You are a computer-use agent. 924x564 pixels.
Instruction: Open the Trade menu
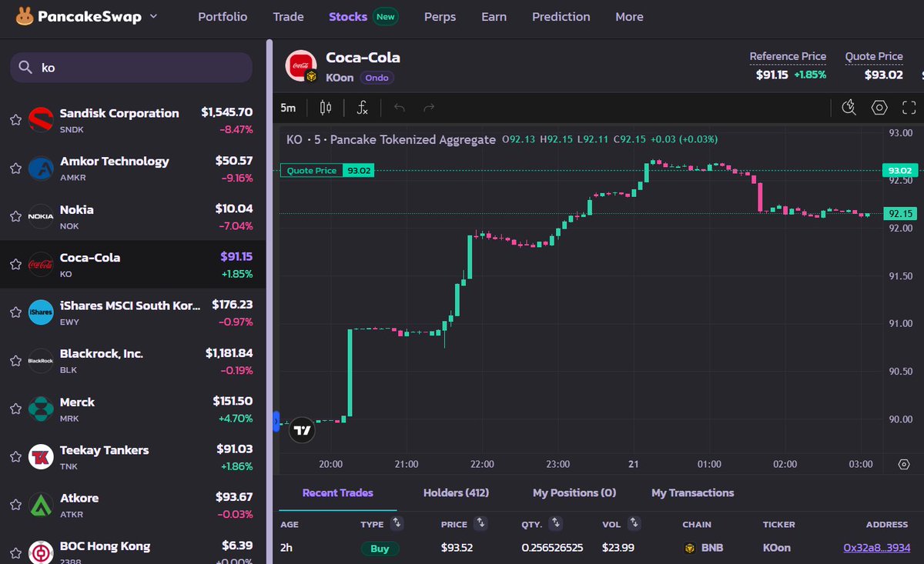pyautogui.click(x=288, y=17)
